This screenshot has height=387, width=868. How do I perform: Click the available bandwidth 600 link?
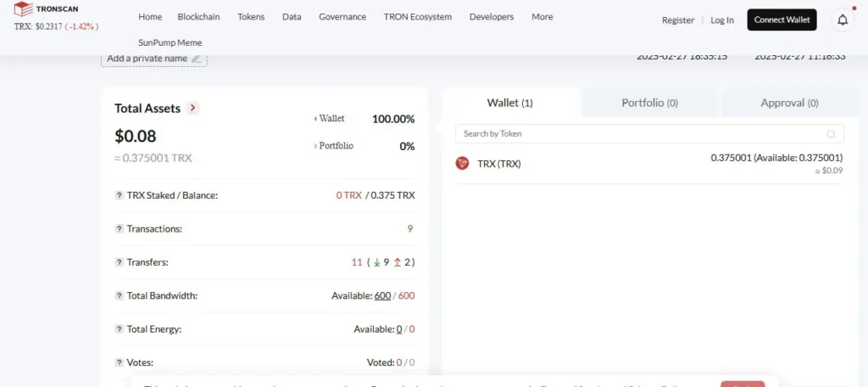382,295
